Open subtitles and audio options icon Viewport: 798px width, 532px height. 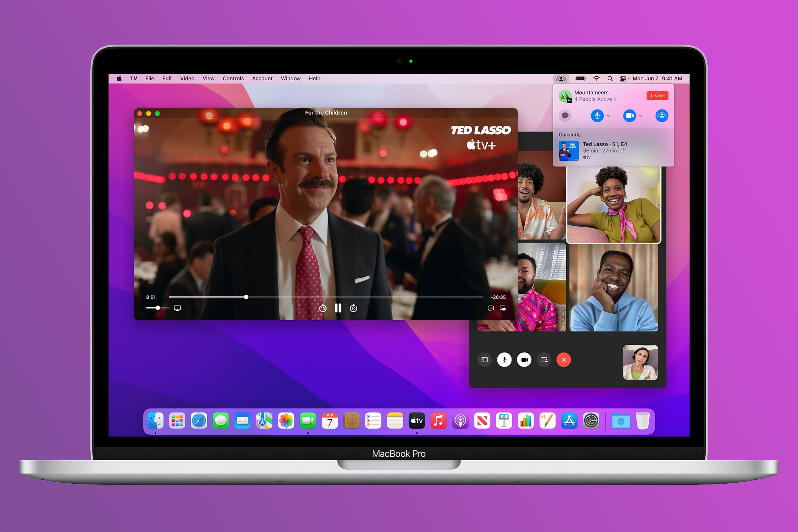[491, 308]
